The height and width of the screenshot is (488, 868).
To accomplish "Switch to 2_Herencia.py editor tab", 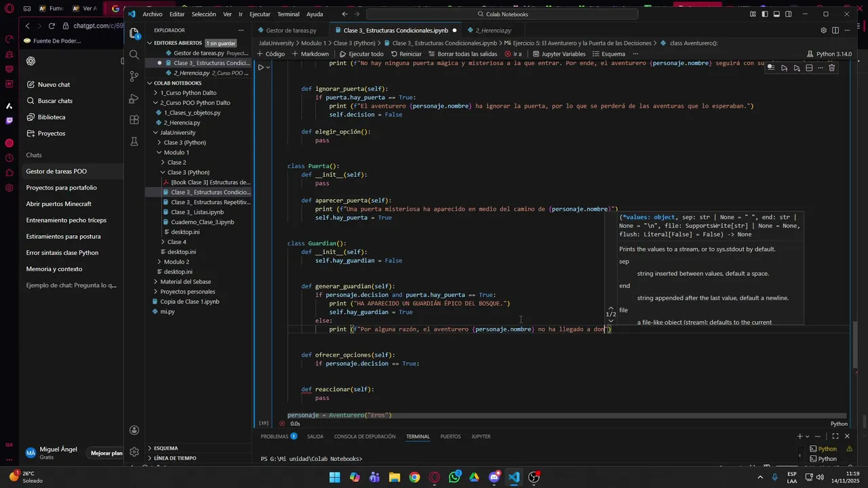I will click(493, 30).
